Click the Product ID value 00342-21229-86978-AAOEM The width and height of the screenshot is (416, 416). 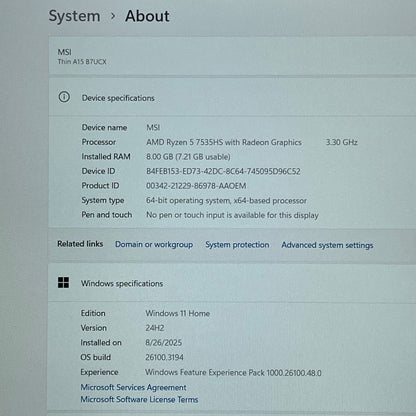click(x=196, y=186)
